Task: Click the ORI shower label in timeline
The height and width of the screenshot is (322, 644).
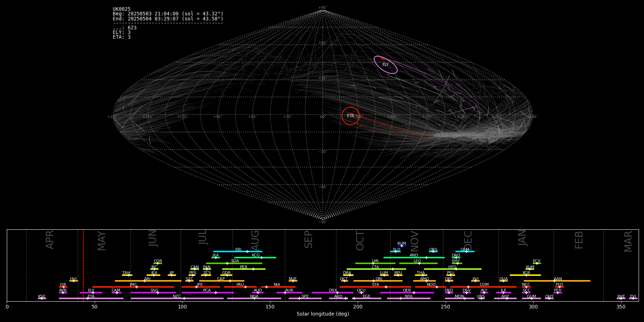Action: pos(379,279)
